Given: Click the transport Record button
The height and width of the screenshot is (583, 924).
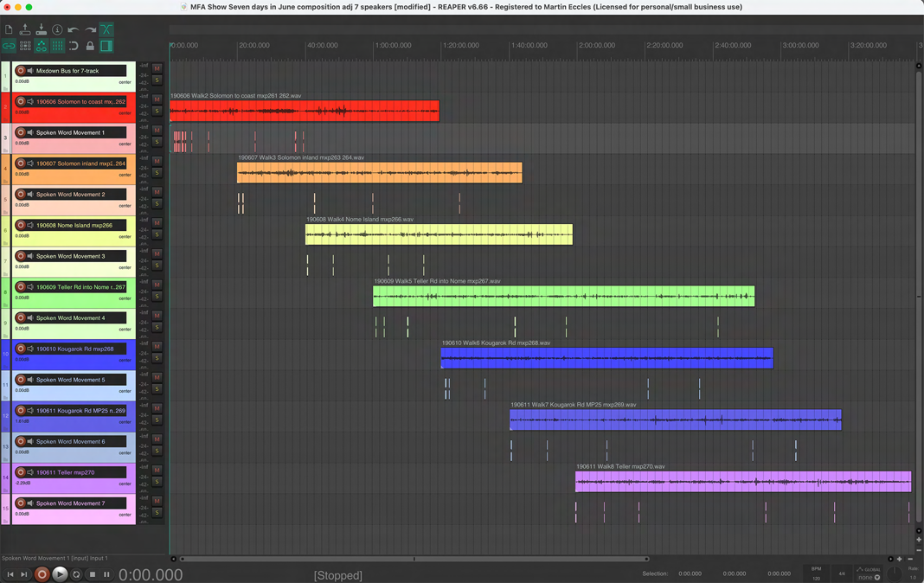Looking at the screenshot, I should coord(42,574).
